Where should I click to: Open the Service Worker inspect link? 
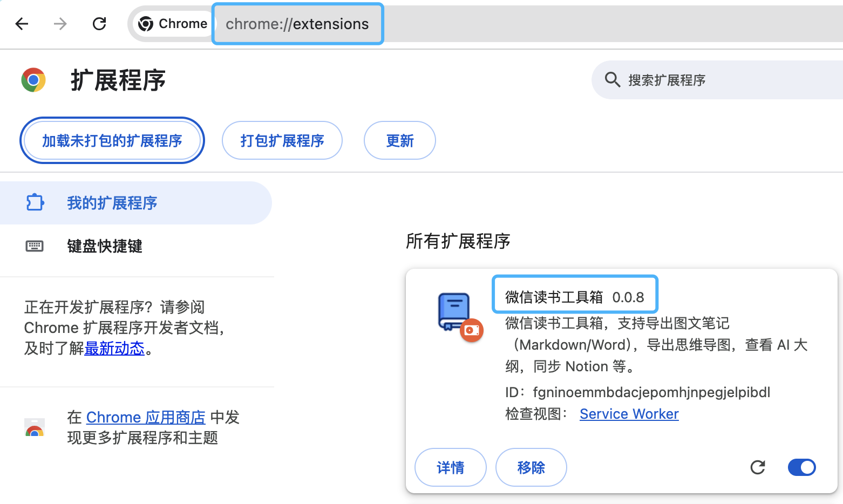(629, 414)
